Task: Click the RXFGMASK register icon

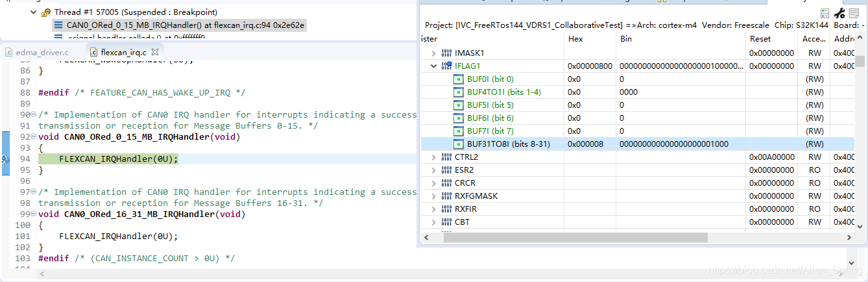Action: click(x=446, y=196)
